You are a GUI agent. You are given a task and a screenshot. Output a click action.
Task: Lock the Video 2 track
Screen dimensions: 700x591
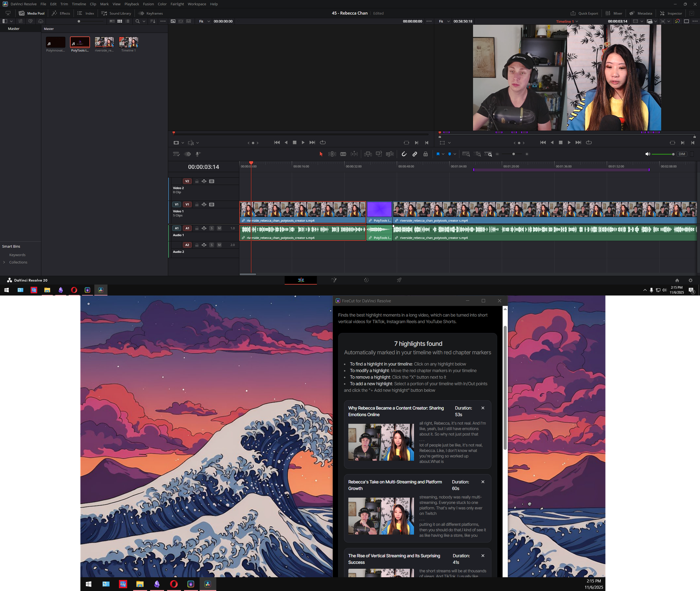[x=197, y=181]
